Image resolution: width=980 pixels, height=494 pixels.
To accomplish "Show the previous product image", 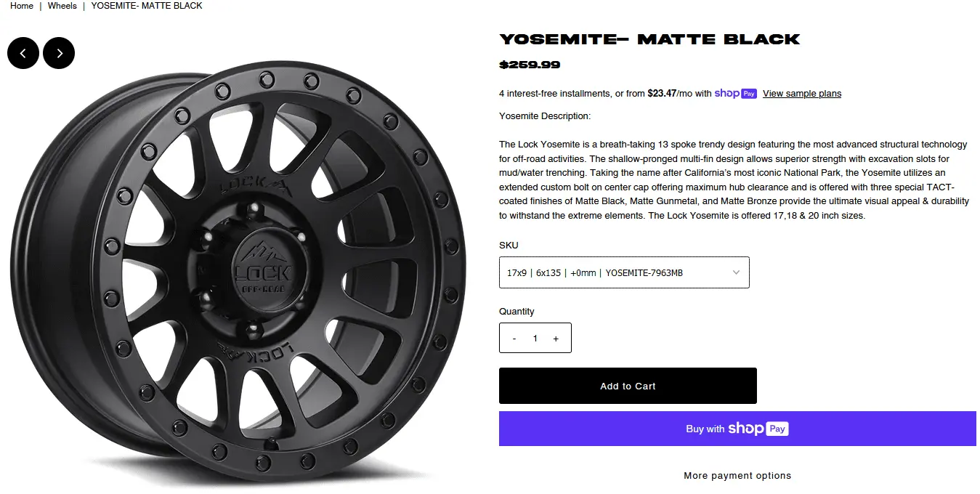I will pos(23,53).
